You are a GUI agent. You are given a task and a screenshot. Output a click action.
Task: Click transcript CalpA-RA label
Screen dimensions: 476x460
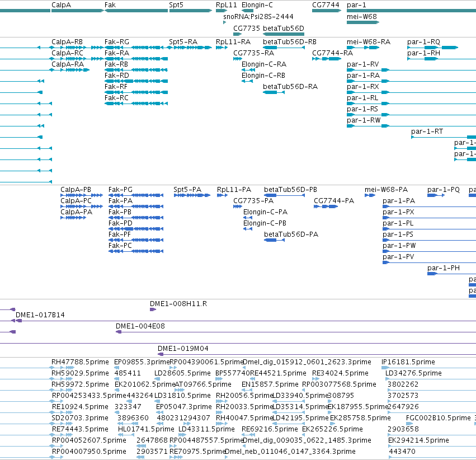(x=67, y=64)
